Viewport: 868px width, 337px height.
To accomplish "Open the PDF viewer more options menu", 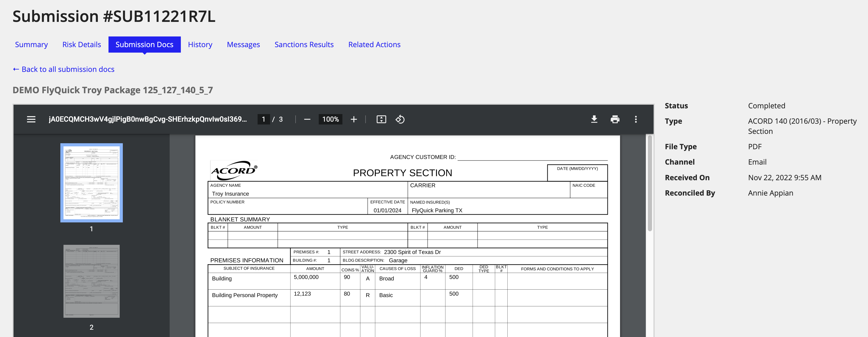I will [x=636, y=119].
